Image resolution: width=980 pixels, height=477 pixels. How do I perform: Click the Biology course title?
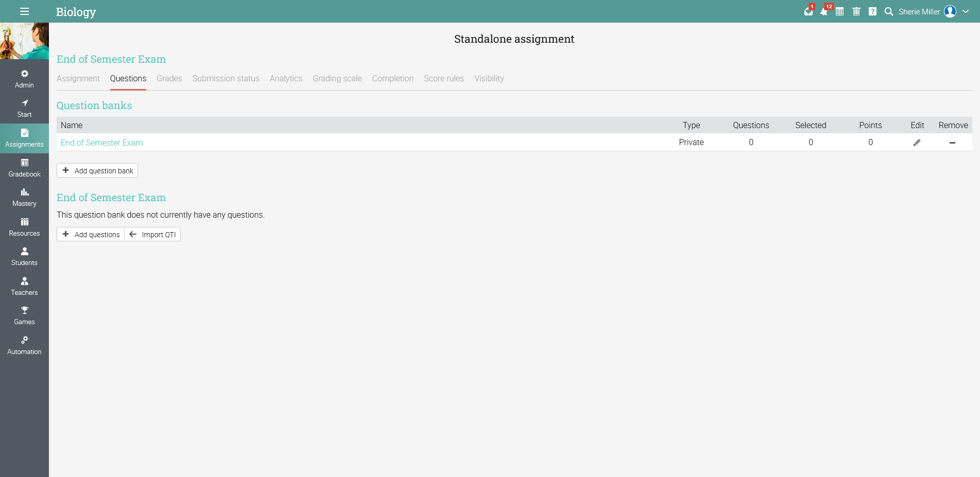point(76,12)
